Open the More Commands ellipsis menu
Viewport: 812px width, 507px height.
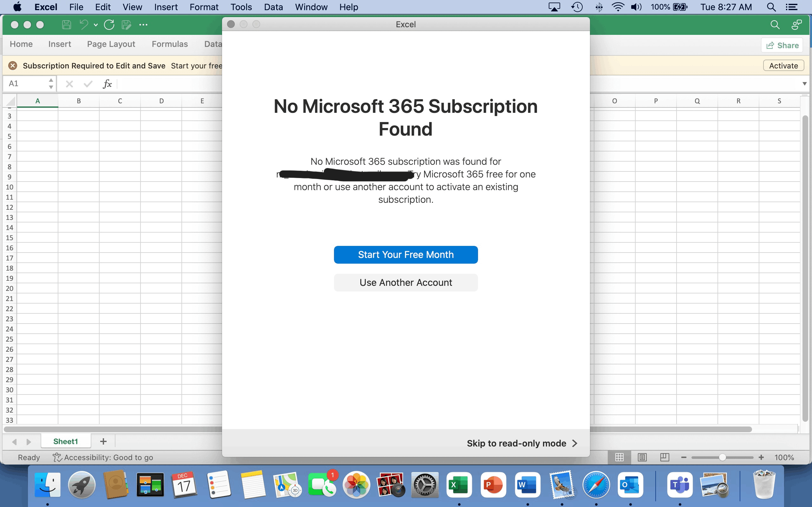pos(144,24)
